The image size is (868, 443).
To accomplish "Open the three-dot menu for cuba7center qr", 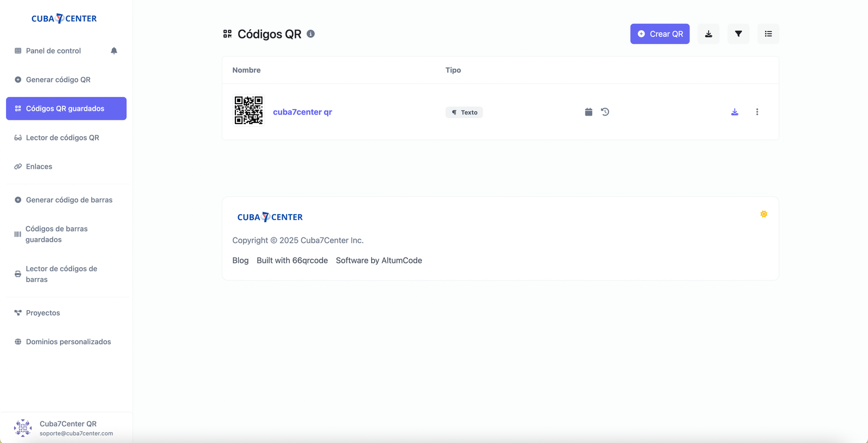I will [x=757, y=112].
